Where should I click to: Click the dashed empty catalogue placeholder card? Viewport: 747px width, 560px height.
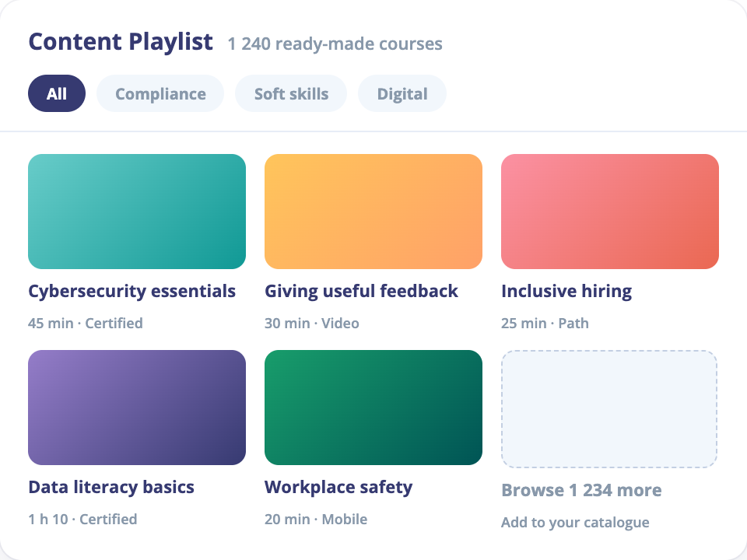pos(609,409)
